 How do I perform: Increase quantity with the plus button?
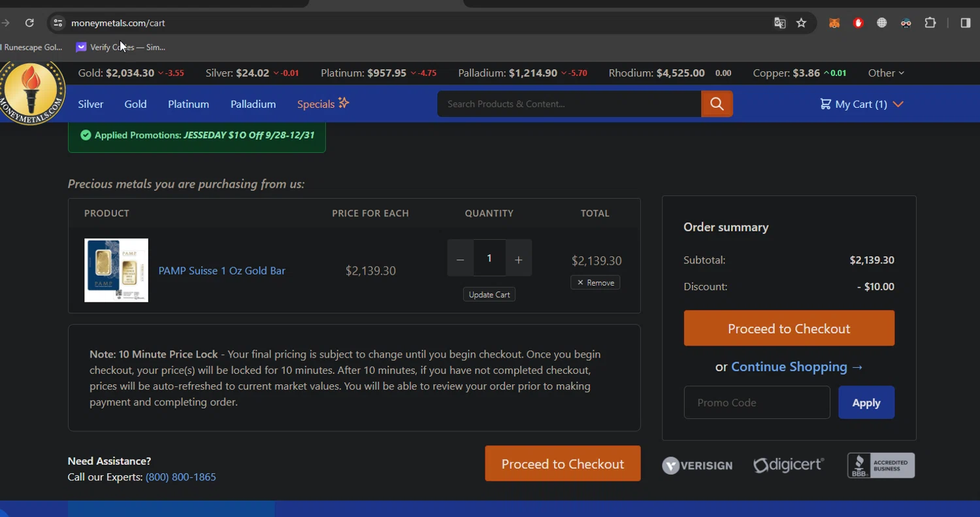pyautogui.click(x=519, y=259)
